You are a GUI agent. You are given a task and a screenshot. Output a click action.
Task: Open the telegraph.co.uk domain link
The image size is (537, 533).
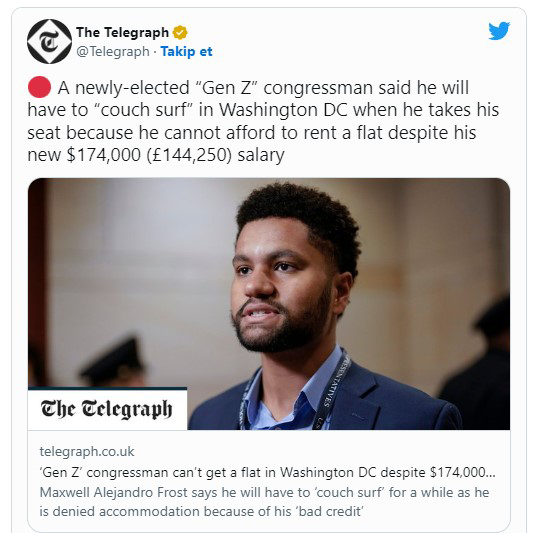[87, 451]
